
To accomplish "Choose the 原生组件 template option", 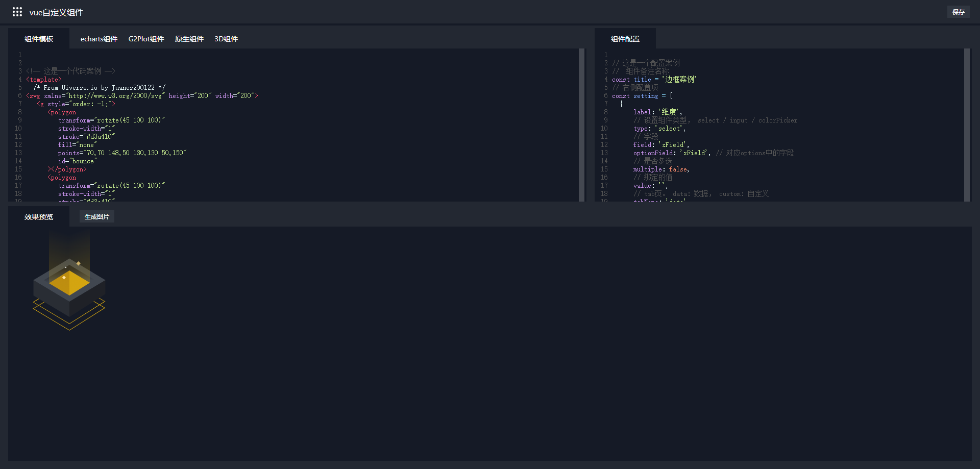I will click(189, 39).
